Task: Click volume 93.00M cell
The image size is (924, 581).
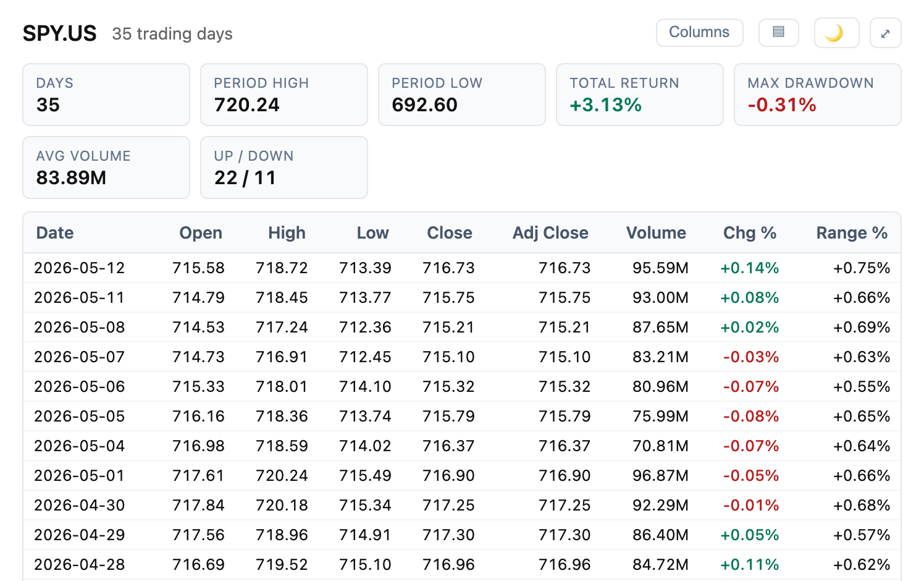Action: click(x=660, y=297)
